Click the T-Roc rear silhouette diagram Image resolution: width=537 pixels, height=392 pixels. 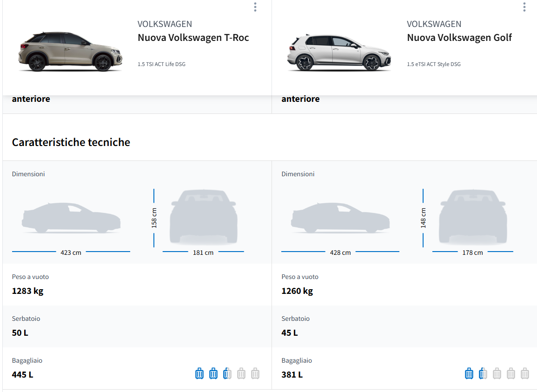click(x=204, y=217)
